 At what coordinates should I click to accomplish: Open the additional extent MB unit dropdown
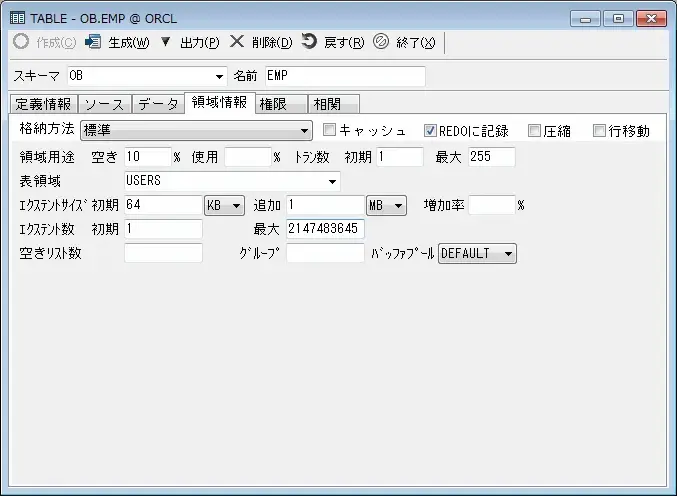coord(386,205)
